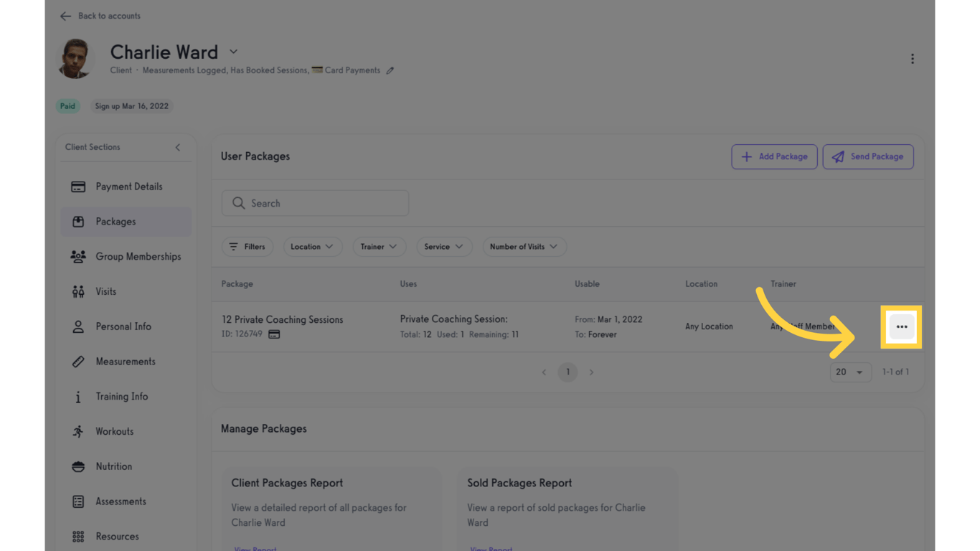Click the credit card icon next to ID 126749
Screen dimensions: 980x551
click(274, 334)
